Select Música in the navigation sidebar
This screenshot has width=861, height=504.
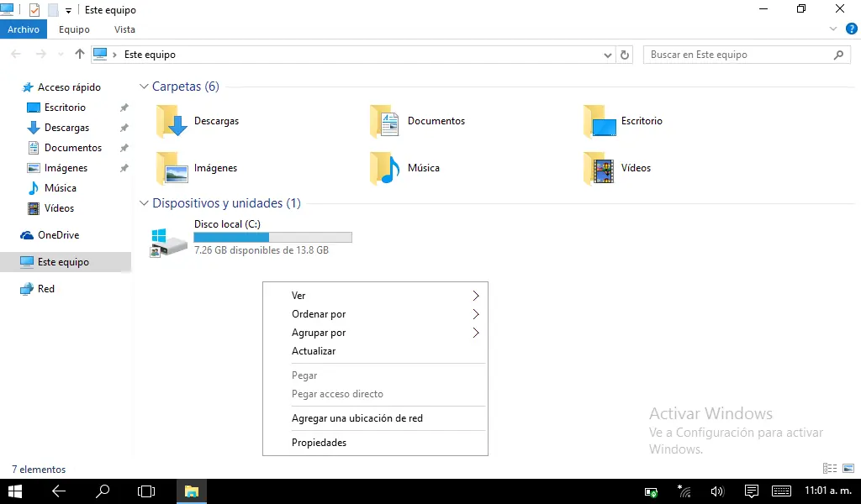coord(60,188)
